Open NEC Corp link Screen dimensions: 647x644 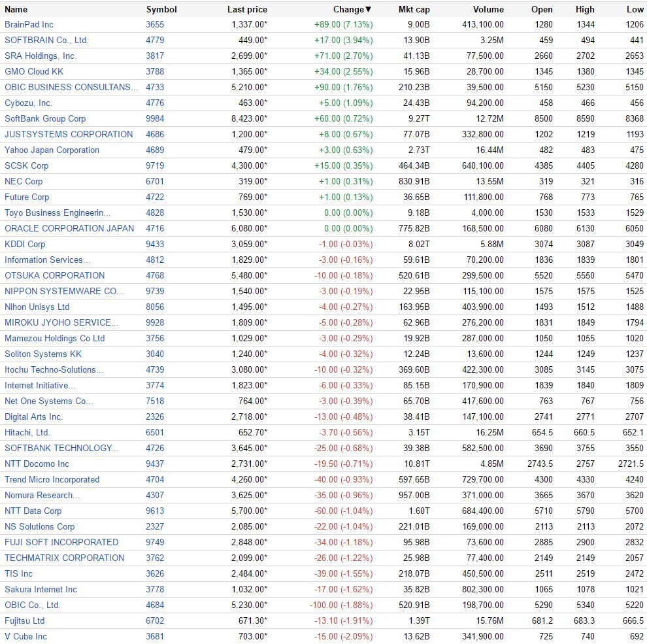tap(24, 181)
